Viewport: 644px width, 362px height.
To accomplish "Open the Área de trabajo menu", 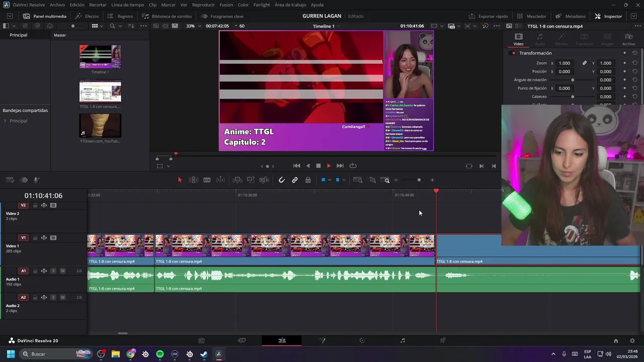I will click(x=290, y=5).
